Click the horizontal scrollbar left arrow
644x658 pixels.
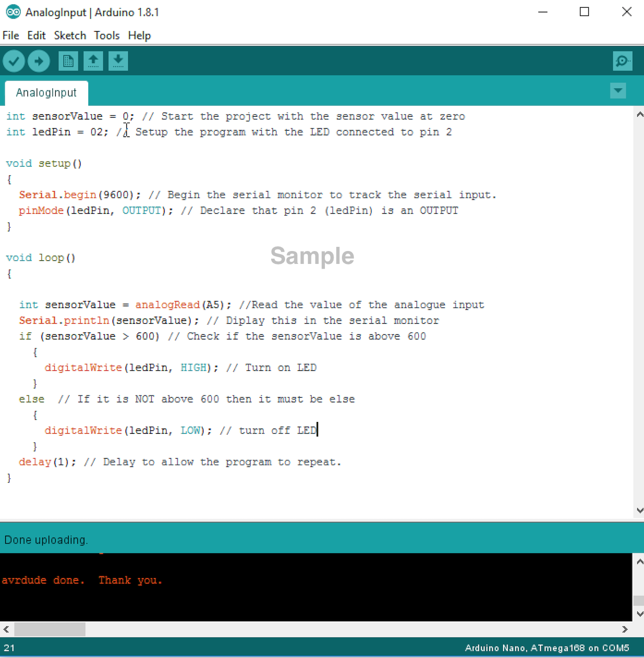click(6, 630)
